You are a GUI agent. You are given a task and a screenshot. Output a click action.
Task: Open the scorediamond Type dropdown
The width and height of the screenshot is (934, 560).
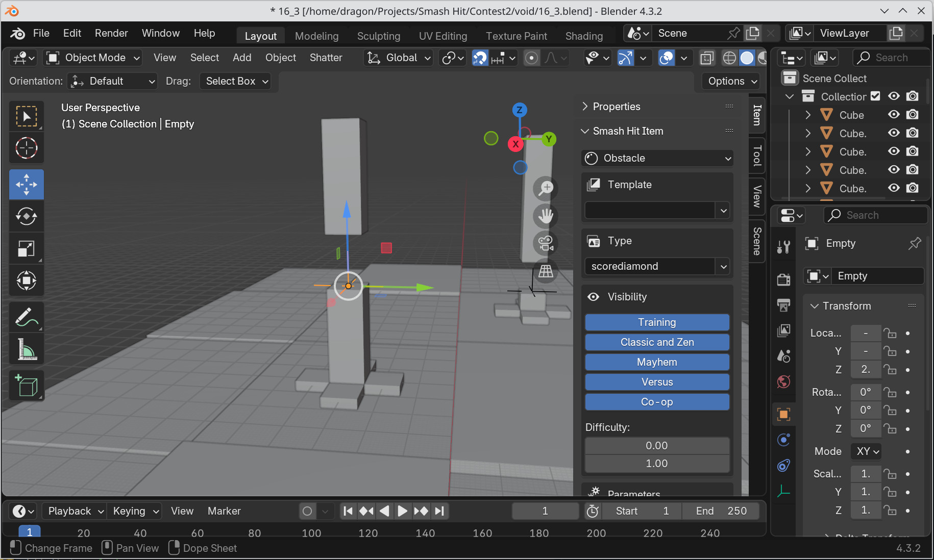(x=657, y=266)
